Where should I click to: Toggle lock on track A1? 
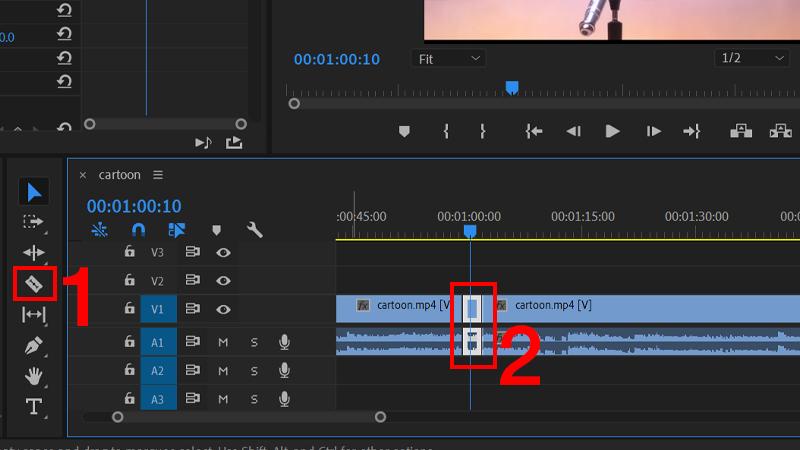tap(130, 341)
